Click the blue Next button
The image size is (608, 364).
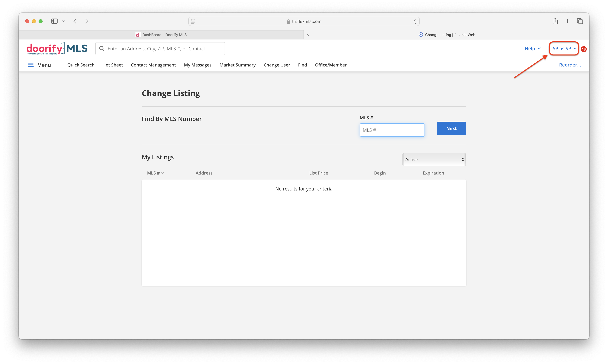(451, 128)
